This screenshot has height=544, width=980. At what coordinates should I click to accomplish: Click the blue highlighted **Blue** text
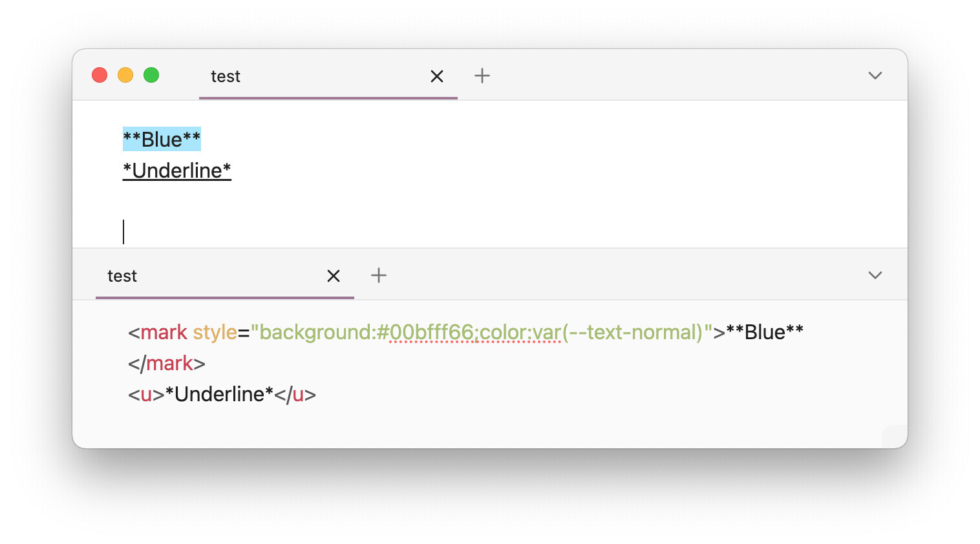click(162, 139)
